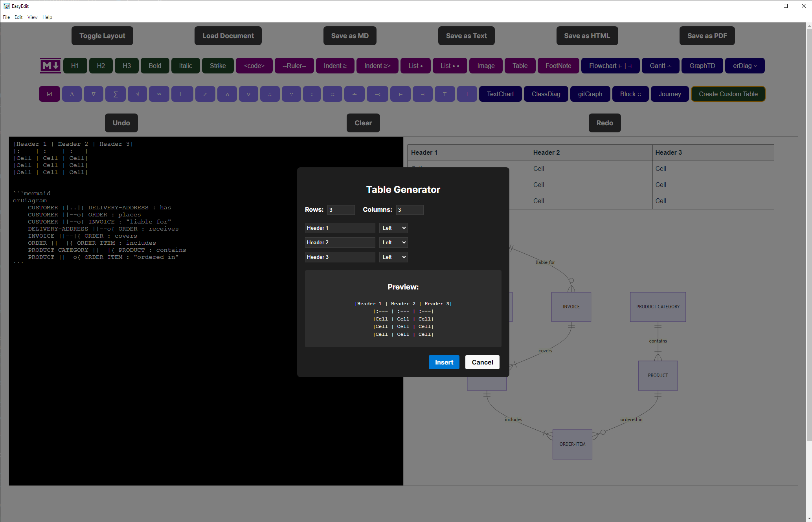812x522 pixels.
Task: Insert the angle symbol
Action: click(x=205, y=94)
